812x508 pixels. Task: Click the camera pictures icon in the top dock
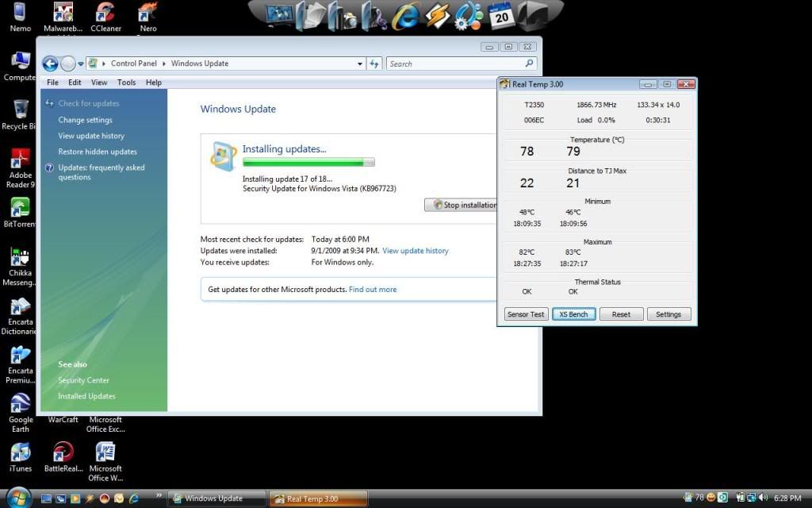coord(343,16)
